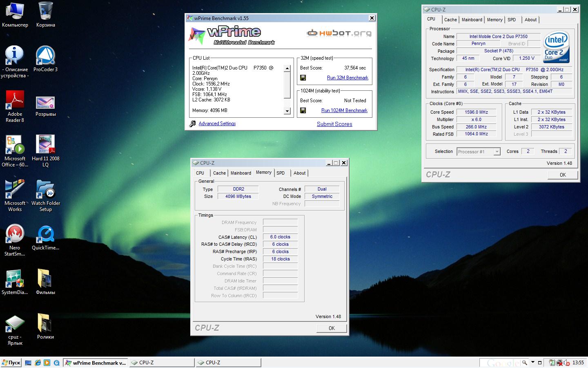Viewport: 588px width, 368px height.
Task: Expand the Processor #1 selection dropdown
Action: click(x=497, y=152)
